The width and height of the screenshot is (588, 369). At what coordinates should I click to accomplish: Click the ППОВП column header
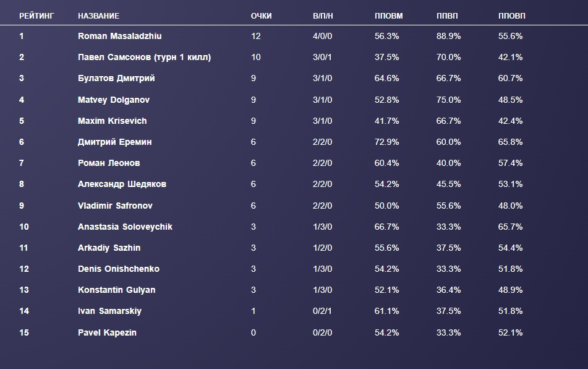point(512,15)
